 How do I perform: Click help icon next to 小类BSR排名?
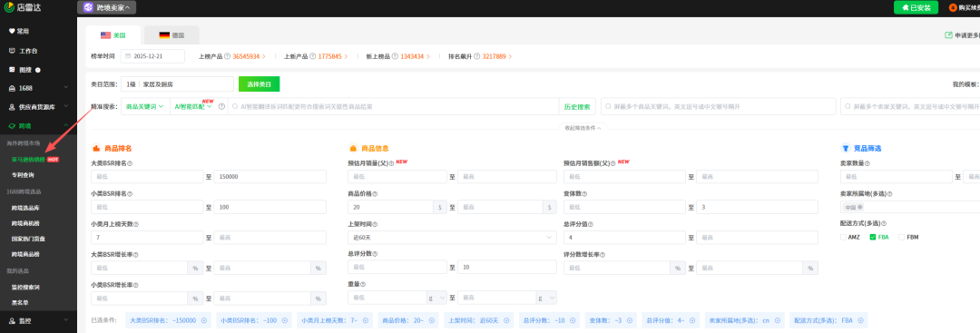coord(130,193)
